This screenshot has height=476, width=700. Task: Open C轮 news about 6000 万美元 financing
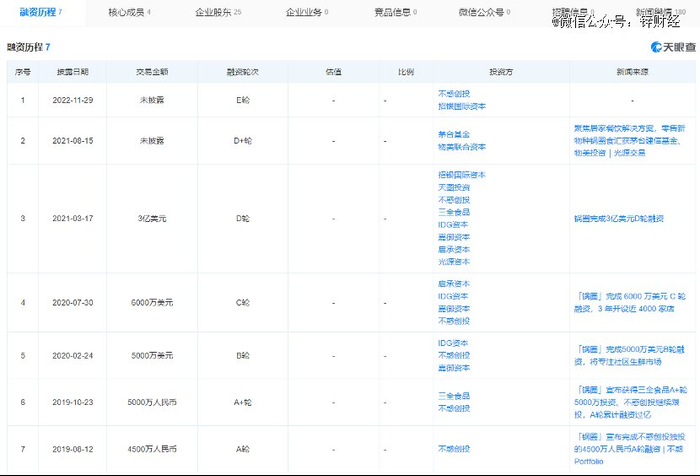[x=629, y=302]
